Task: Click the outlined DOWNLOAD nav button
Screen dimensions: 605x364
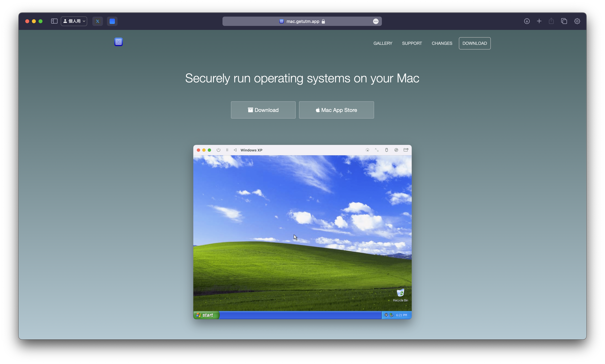Action: pos(475,43)
